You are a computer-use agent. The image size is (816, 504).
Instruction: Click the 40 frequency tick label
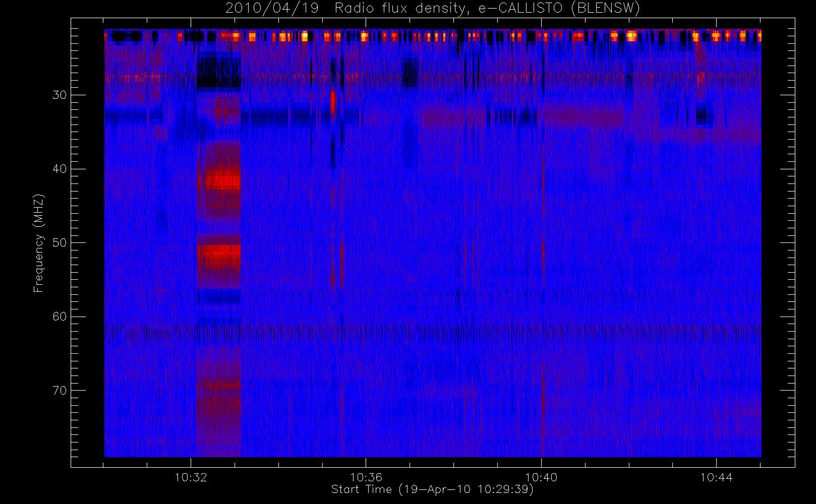pos(60,169)
